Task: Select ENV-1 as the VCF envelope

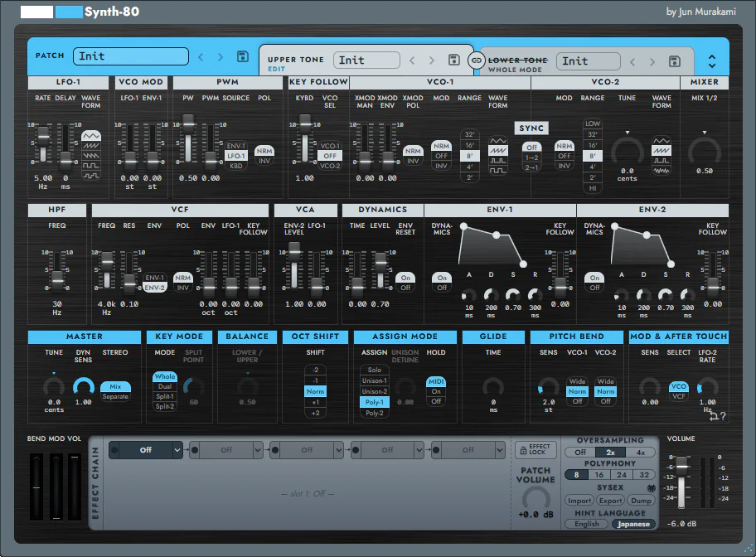Action: [155, 278]
